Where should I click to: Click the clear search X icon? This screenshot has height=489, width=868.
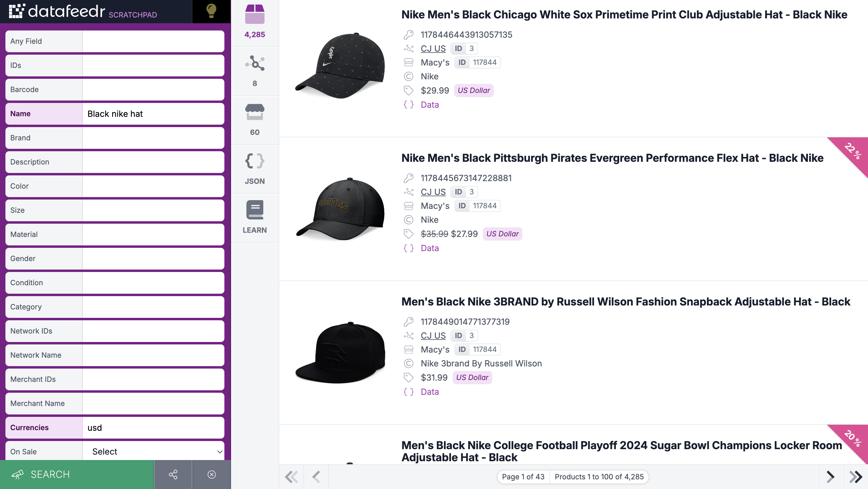[x=212, y=475]
